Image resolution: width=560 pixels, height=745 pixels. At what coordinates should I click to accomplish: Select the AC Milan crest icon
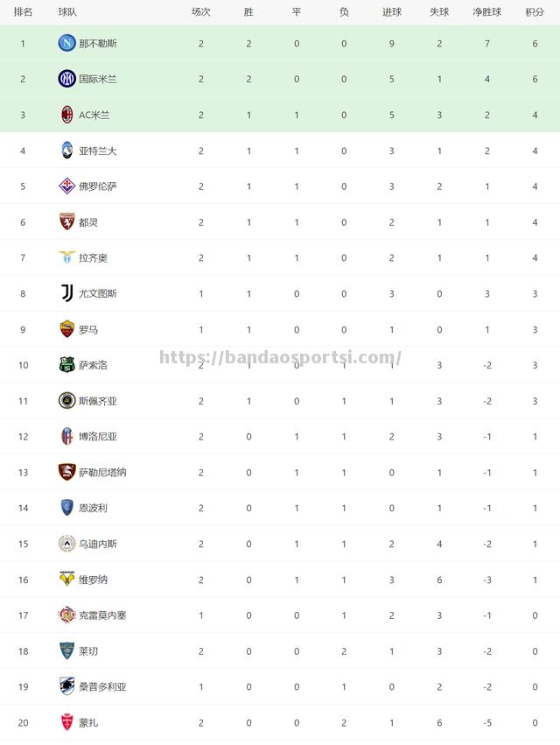(x=67, y=115)
